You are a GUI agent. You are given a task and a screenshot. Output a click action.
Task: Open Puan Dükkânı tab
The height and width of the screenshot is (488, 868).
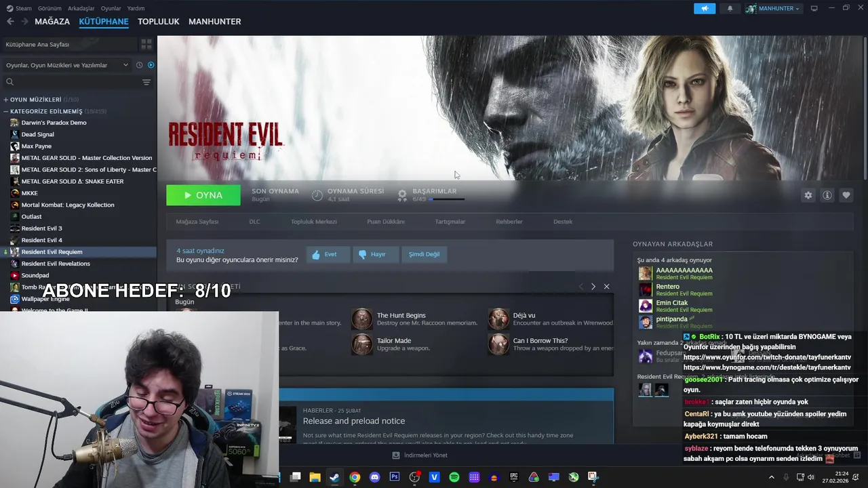pos(386,222)
